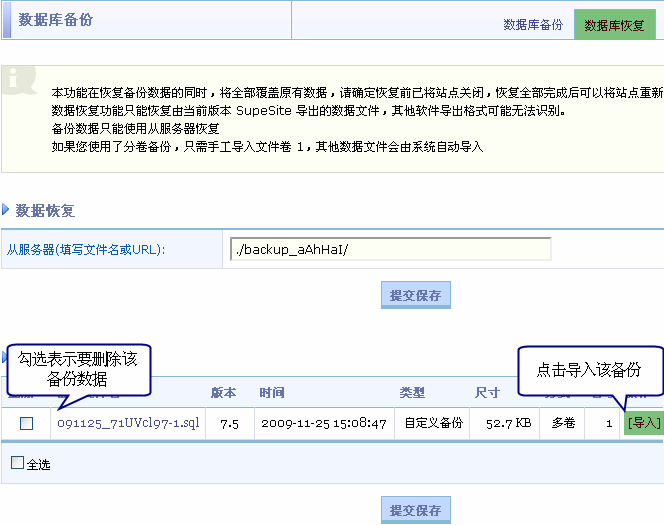Click the [导入] import link
Viewport: 664px width, 525px height.
(644, 423)
